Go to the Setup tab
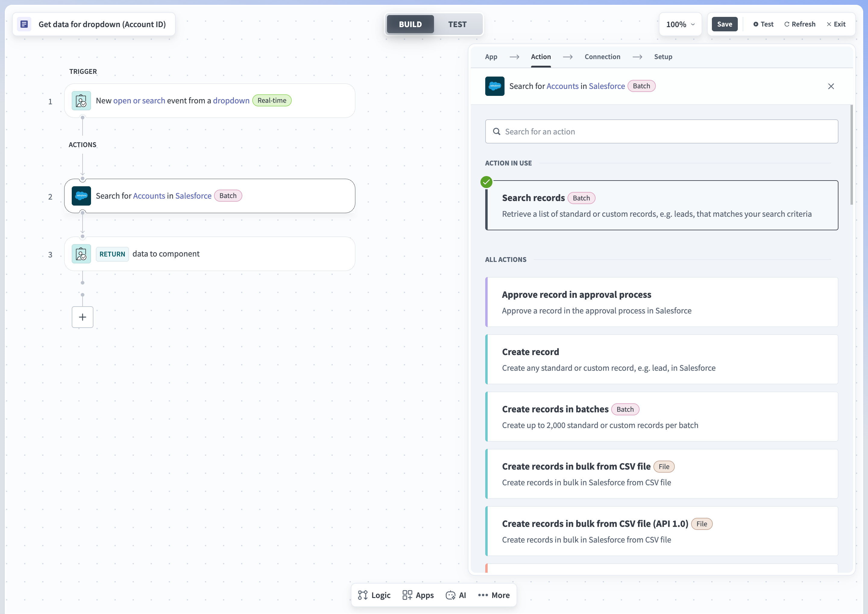Image resolution: width=868 pixels, height=614 pixels. coord(663,57)
